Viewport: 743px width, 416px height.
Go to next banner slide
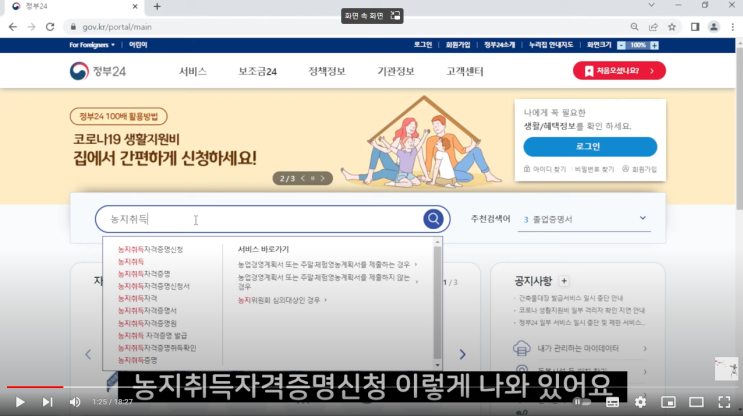pos(323,179)
